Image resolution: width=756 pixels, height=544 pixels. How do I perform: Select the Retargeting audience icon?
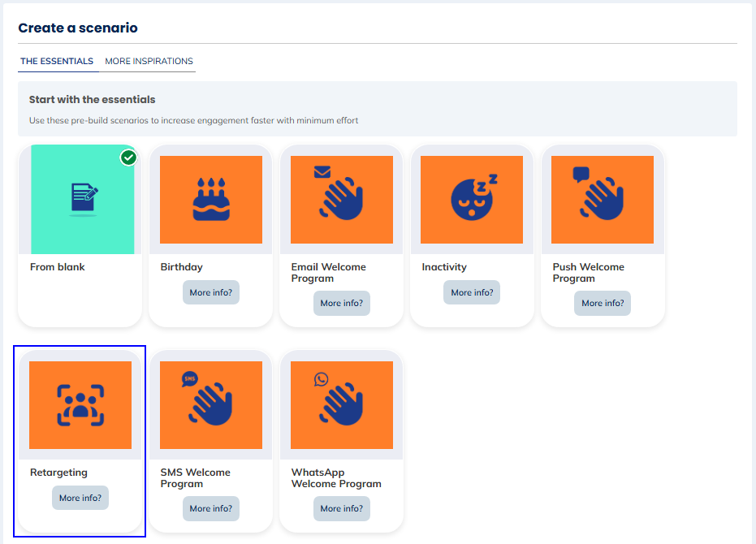(x=80, y=404)
